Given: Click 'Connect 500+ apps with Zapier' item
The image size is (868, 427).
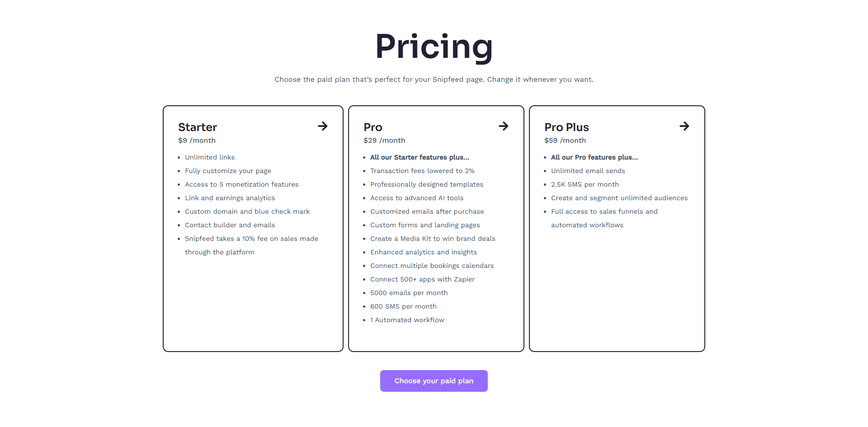Looking at the screenshot, I should tap(422, 279).
